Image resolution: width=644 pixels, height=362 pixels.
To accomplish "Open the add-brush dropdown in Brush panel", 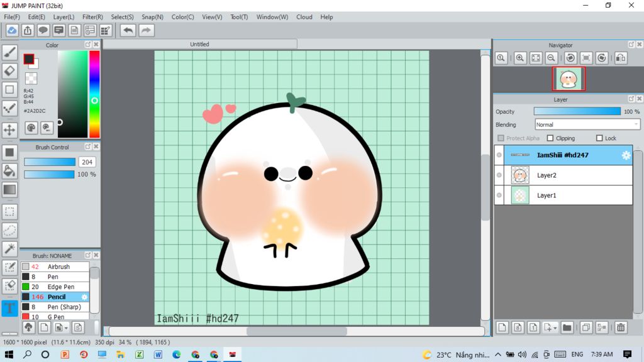I will click(x=65, y=328).
